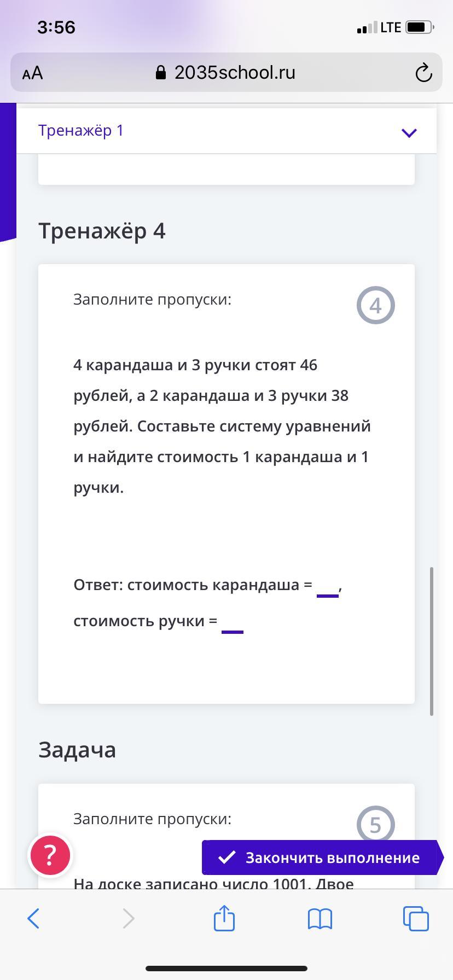Tap the 2035school.ru address field
The height and width of the screenshot is (980, 453).
[x=235, y=73]
